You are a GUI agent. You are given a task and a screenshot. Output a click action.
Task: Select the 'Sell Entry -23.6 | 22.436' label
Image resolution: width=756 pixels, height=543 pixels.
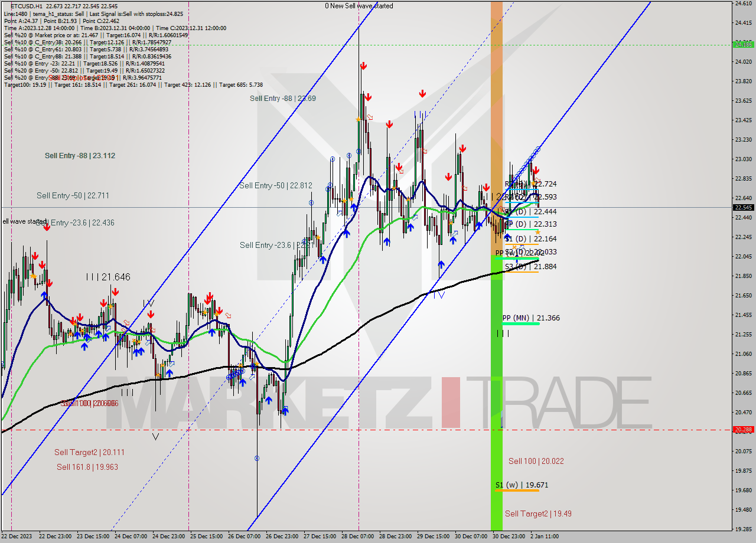point(75,223)
